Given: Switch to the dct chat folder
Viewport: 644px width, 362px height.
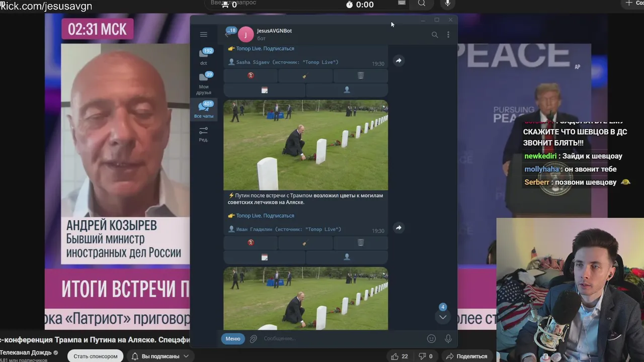Looking at the screenshot, I should pyautogui.click(x=204, y=57).
